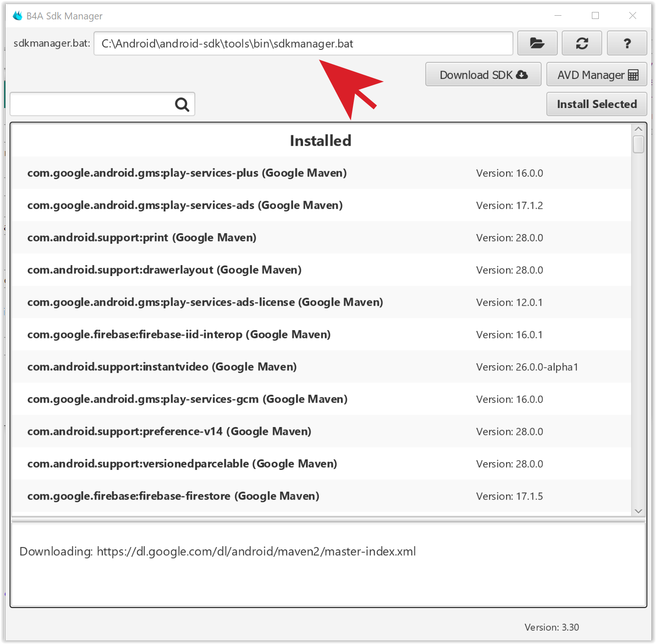This screenshot has height=644, width=656.
Task: Click the Downloading master-index.xml log line
Action: tap(218, 551)
